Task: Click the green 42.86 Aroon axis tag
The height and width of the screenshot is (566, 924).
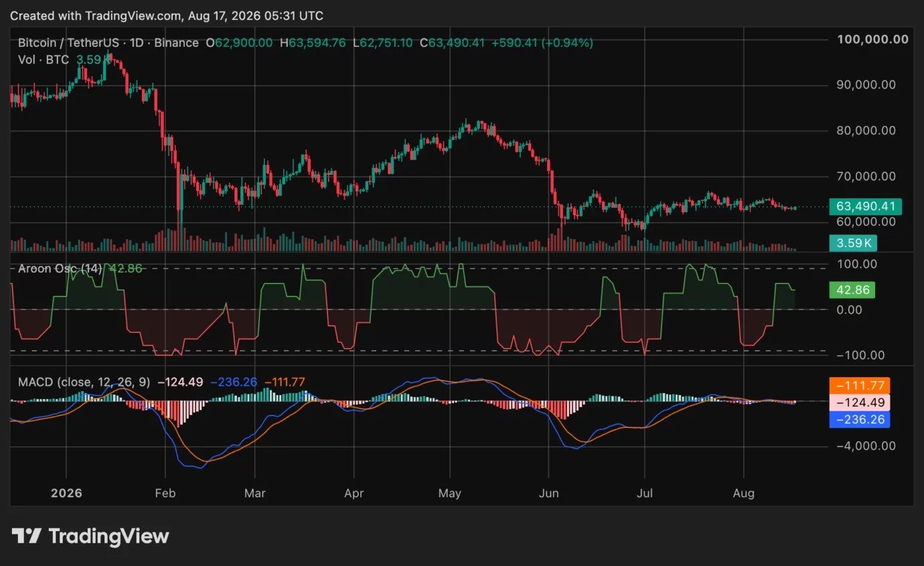Action: (x=852, y=290)
